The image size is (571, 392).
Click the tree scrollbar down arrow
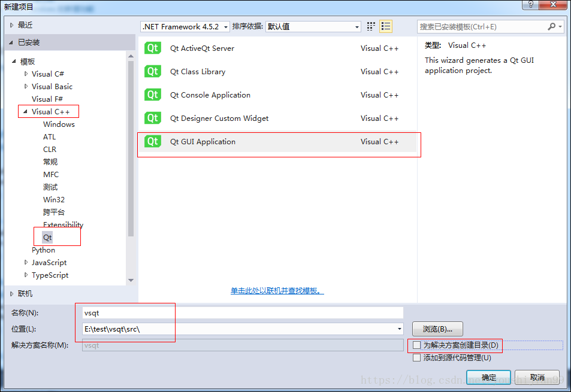(x=131, y=280)
